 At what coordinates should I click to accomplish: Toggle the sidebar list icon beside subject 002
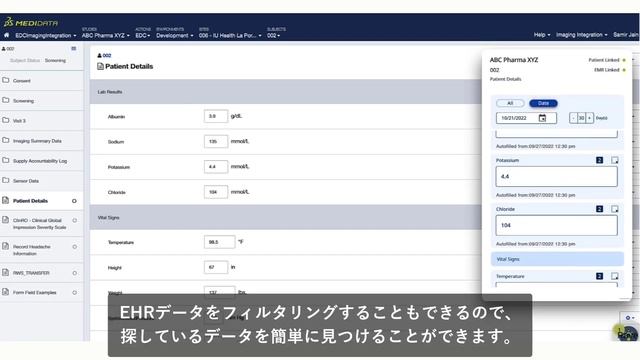pos(74,49)
